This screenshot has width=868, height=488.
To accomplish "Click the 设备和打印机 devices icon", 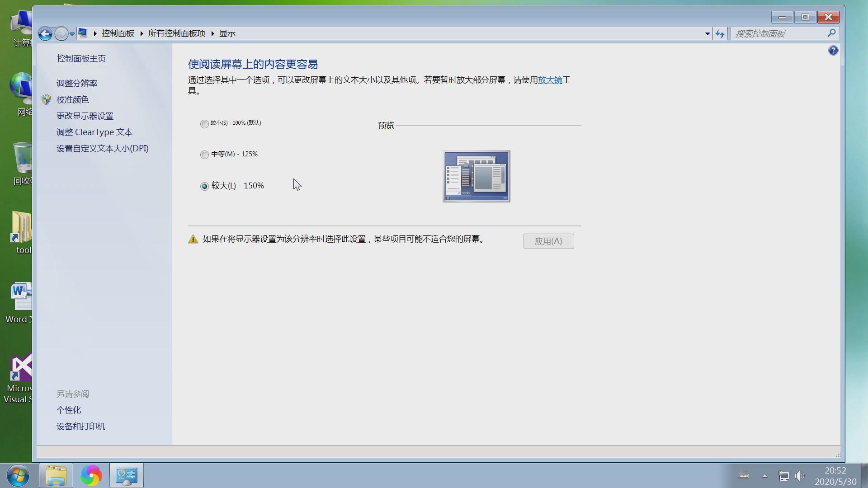I will click(80, 426).
